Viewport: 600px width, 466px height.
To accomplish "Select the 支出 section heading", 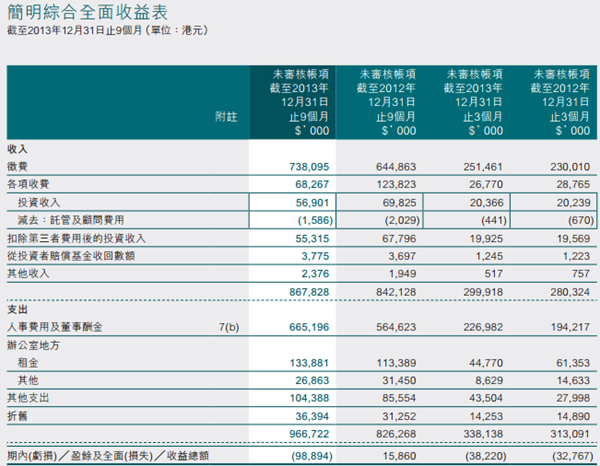I will pos(17,309).
